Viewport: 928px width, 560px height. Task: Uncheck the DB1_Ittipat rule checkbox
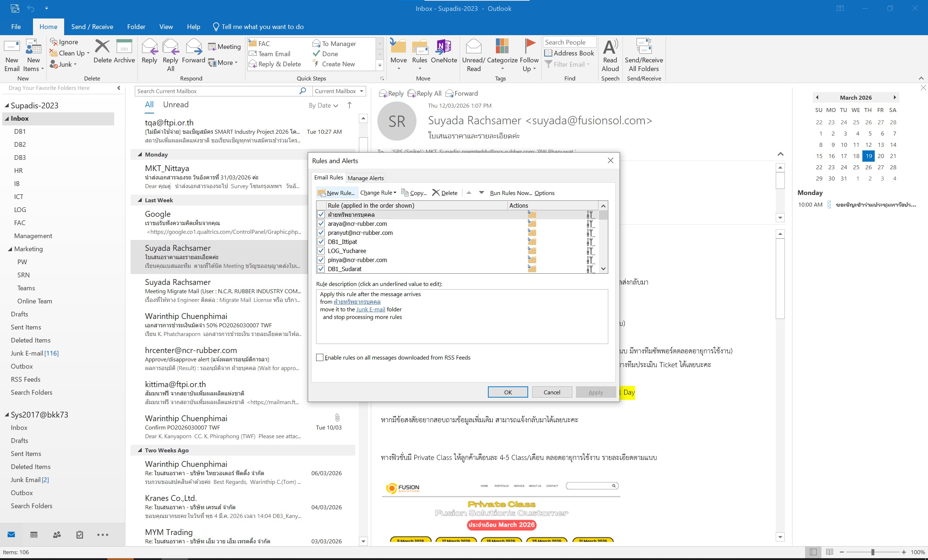[321, 242]
